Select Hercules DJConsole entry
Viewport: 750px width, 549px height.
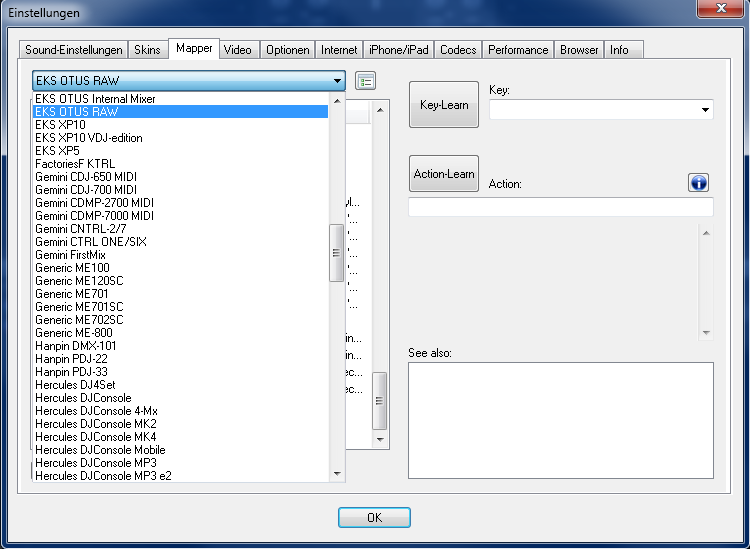pos(181,397)
